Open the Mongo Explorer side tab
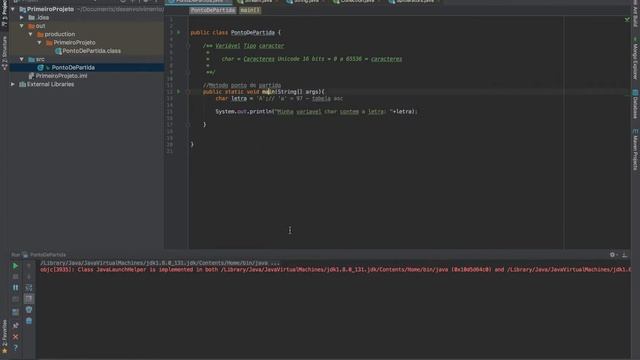The width and height of the screenshot is (640, 360). [636, 59]
